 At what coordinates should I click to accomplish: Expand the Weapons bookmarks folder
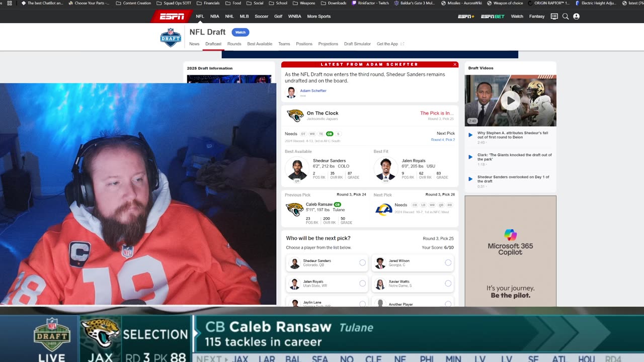303,3
